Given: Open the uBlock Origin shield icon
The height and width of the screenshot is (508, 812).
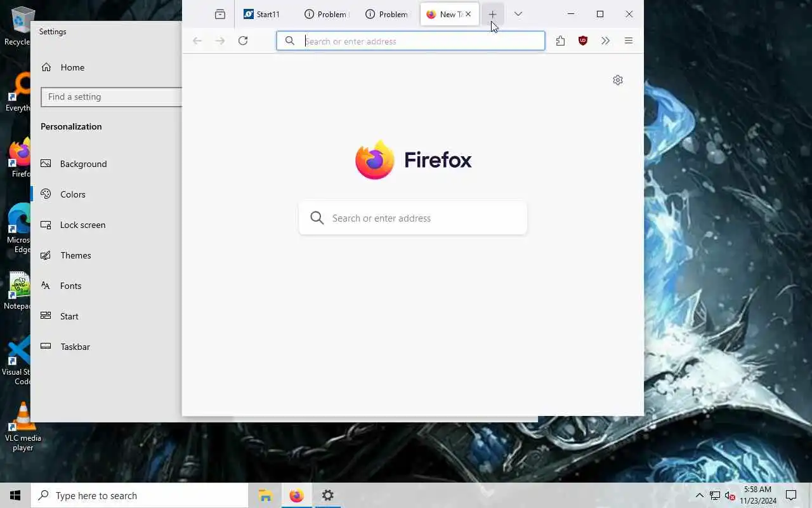Looking at the screenshot, I should coord(583,41).
